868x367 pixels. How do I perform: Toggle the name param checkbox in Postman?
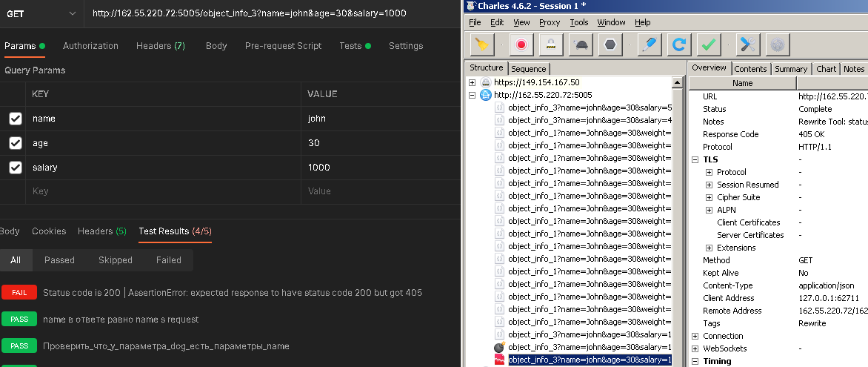16,119
